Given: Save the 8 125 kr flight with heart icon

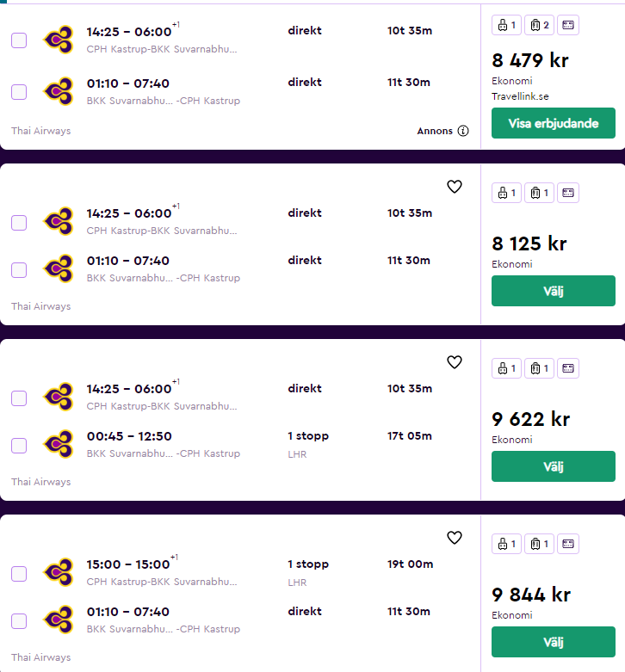Looking at the screenshot, I should [x=455, y=187].
